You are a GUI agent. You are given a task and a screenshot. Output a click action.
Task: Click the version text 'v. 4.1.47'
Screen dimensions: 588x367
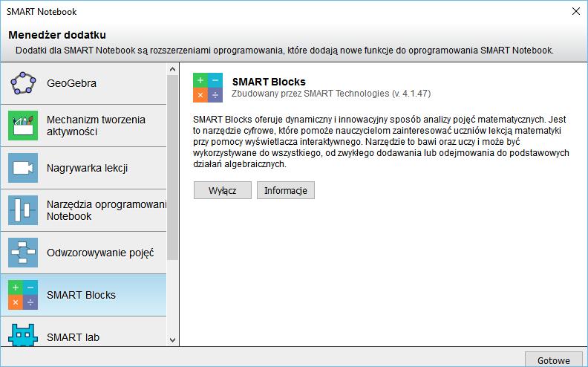pyautogui.click(x=411, y=94)
